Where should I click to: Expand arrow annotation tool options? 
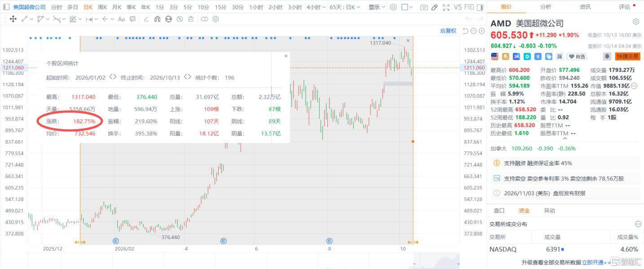(112, 19)
